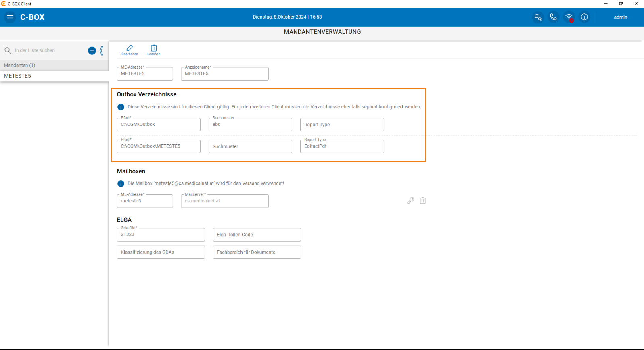The width and height of the screenshot is (644, 350).
Task: Minimize the C-BOX Client window
Action: click(606, 4)
